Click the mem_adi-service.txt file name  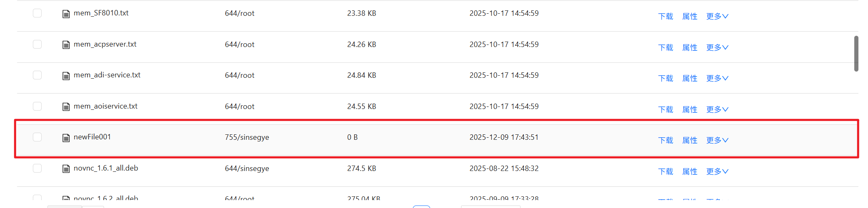pyautogui.click(x=107, y=75)
